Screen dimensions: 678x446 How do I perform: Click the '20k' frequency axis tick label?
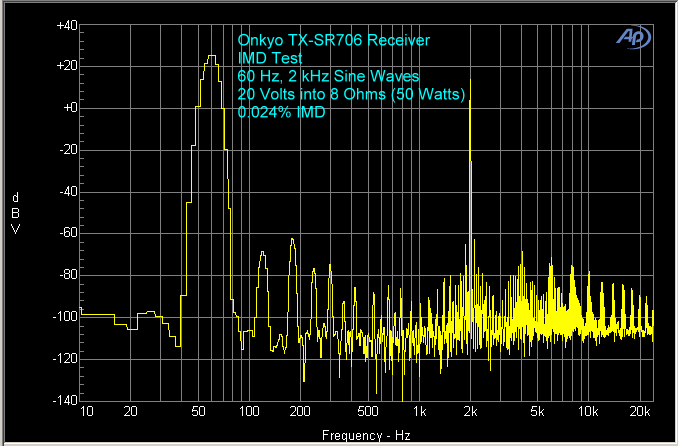(640, 411)
